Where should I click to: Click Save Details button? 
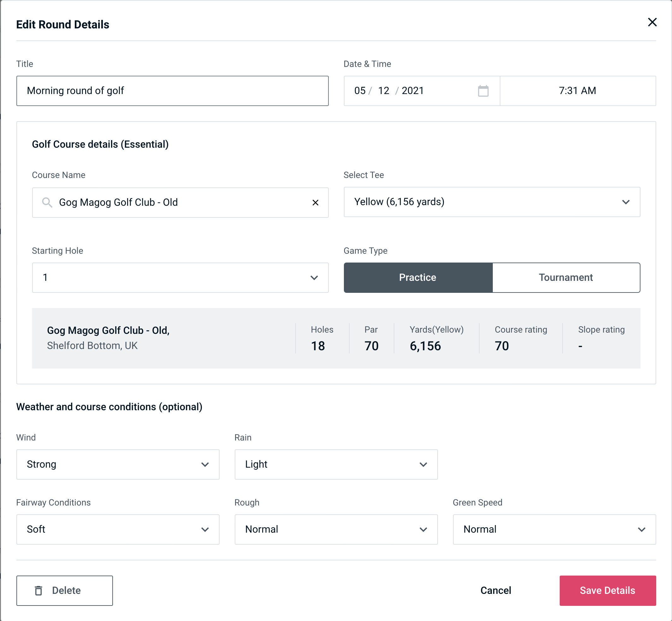[x=607, y=590]
